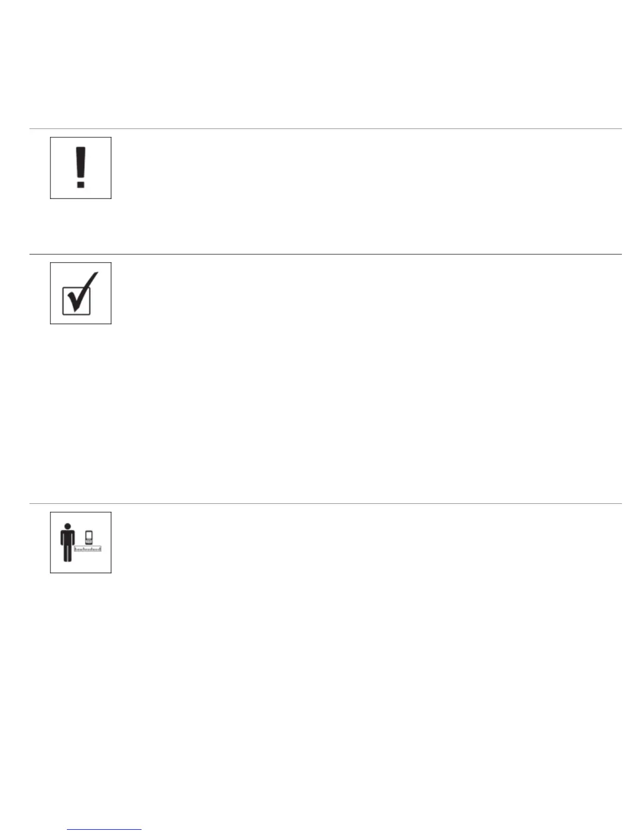Click the bold checkmark stroke

click(x=84, y=292)
